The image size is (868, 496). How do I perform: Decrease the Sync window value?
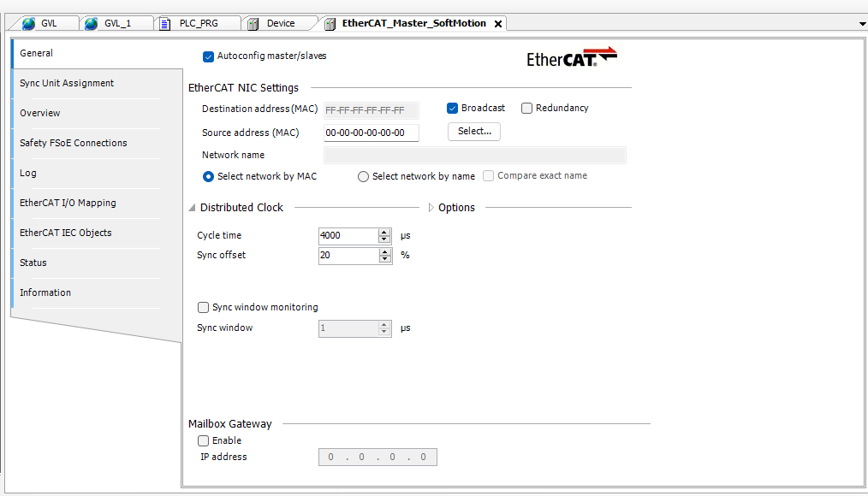(384, 332)
